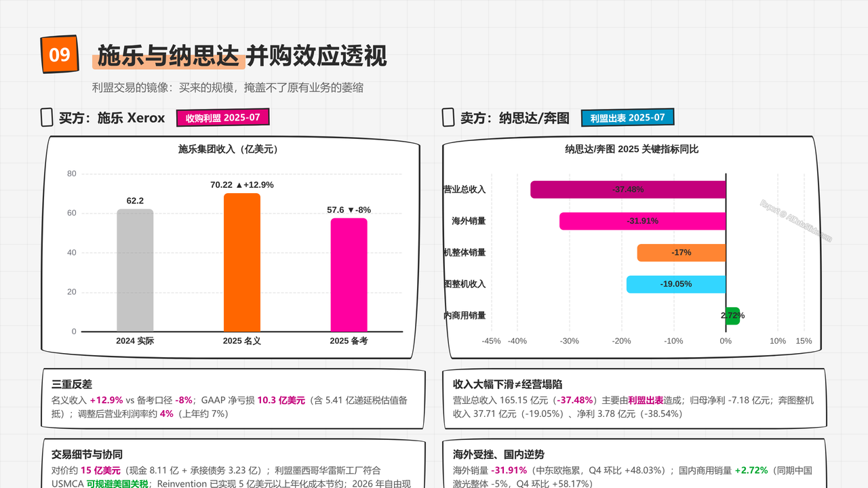Click the 营业总收入 category label
The height and width of the screenshot is (488, 868).
[465, 189]
